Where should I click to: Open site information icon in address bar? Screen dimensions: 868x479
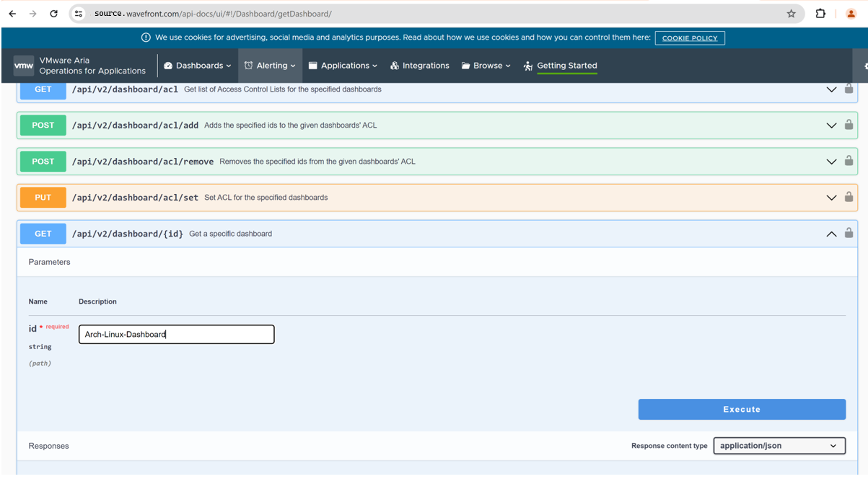[79, 14]
